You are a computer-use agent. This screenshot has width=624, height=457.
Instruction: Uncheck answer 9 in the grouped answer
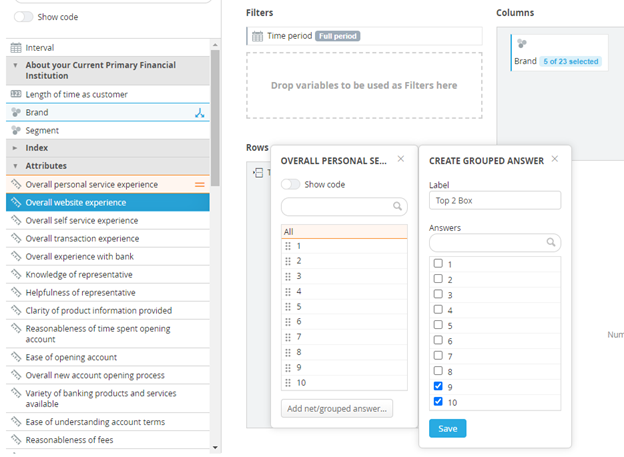coord(438,386)
